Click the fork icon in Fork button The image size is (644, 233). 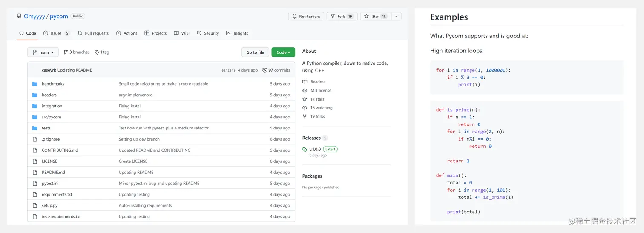coord(333,16)
